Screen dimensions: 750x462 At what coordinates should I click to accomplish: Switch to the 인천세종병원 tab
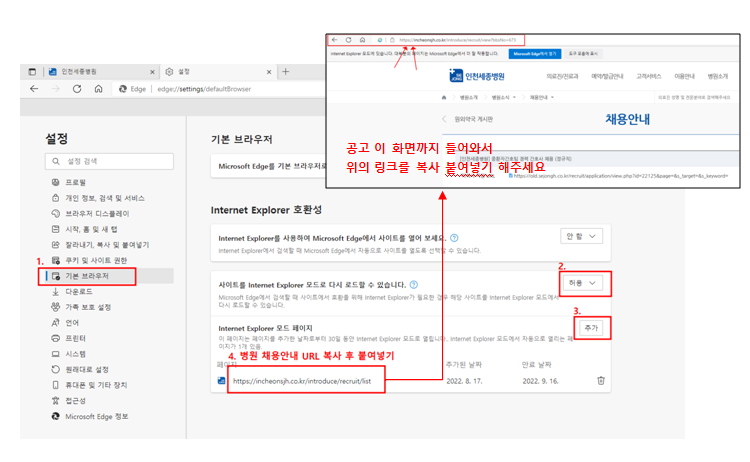point(101,72)
